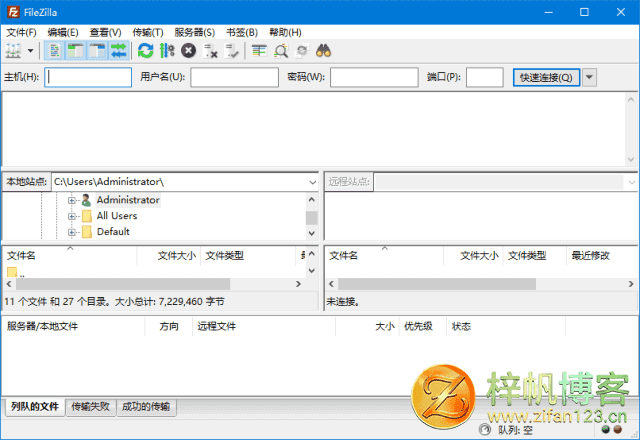Open the Site Manager icon
Screen dimensions: 640x440
[x=13, y=51]
